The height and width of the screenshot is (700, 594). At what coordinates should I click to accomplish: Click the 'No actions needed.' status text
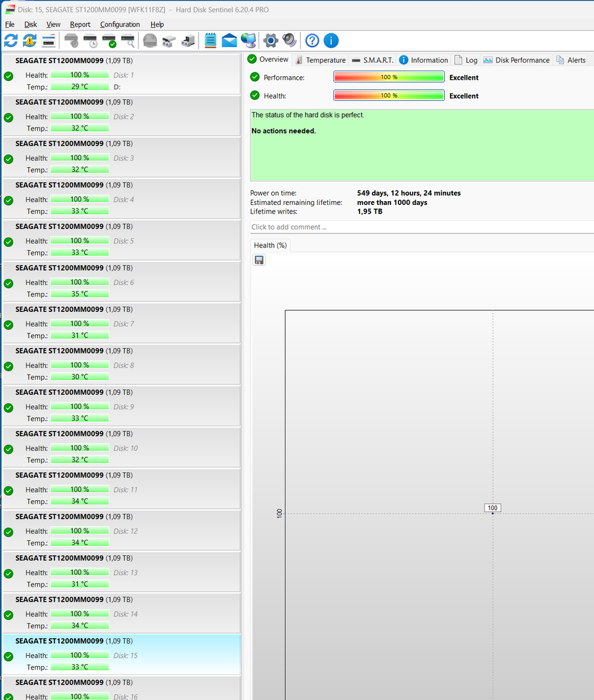pyautogui.click(x=283, y=131)
